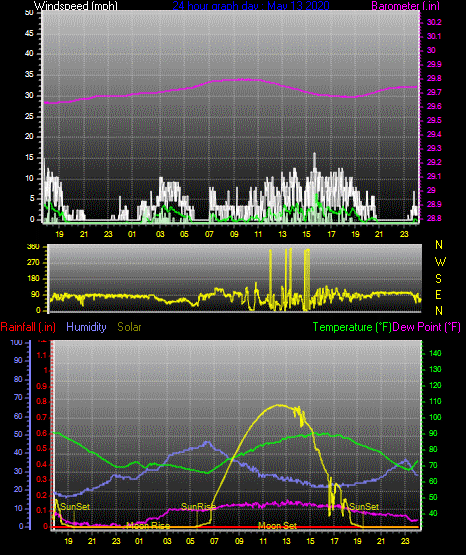Click the "15" windspeed axis value

(x=29, y=158)
